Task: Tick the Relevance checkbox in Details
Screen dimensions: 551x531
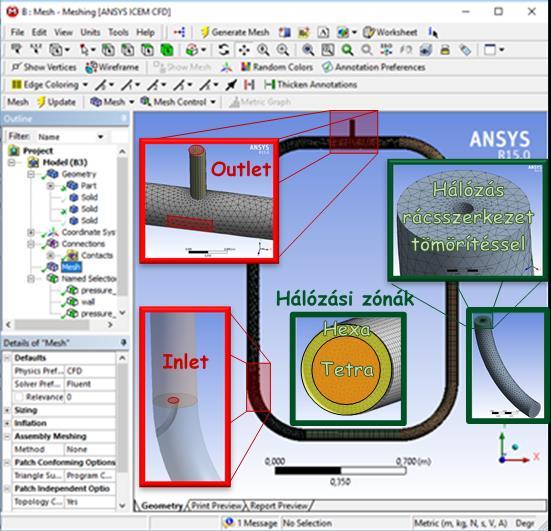Action: (19, 397)
